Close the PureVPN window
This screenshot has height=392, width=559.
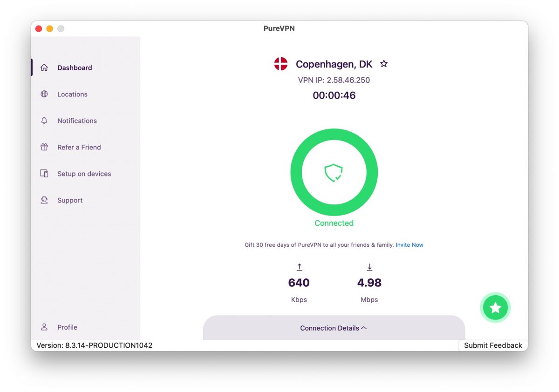39,29
